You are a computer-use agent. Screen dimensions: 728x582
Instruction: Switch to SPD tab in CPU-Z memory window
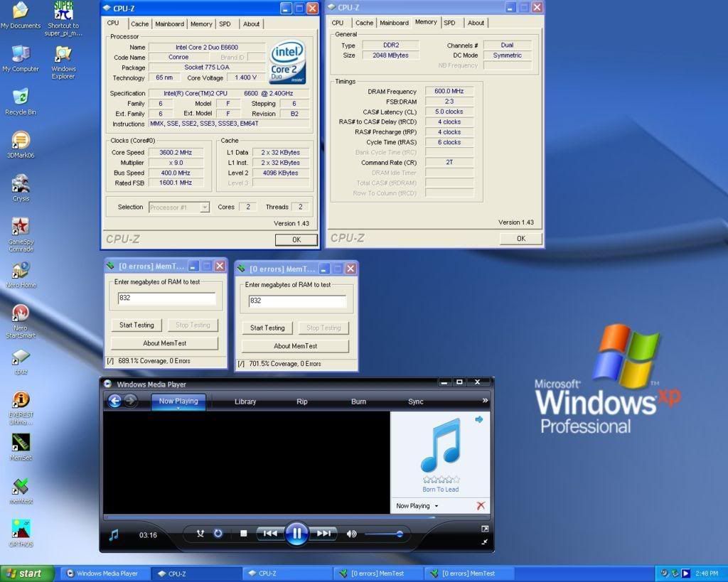click(x=449, y=23)
